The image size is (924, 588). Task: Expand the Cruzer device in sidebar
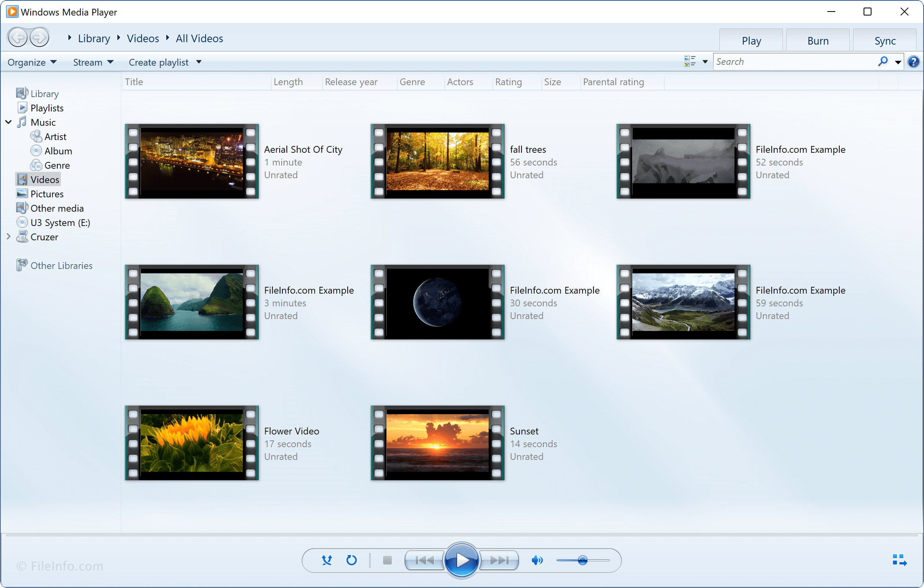(x=8, y=236)
